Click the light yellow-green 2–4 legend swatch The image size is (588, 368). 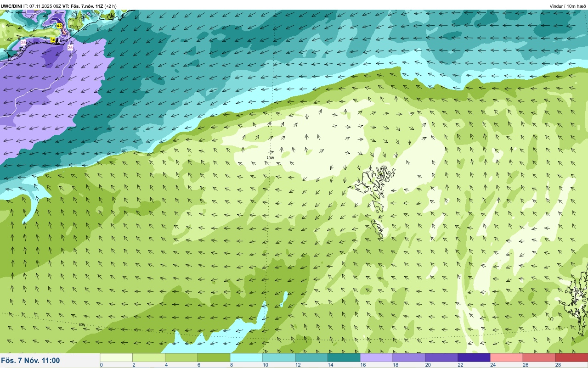pos(149,357)
